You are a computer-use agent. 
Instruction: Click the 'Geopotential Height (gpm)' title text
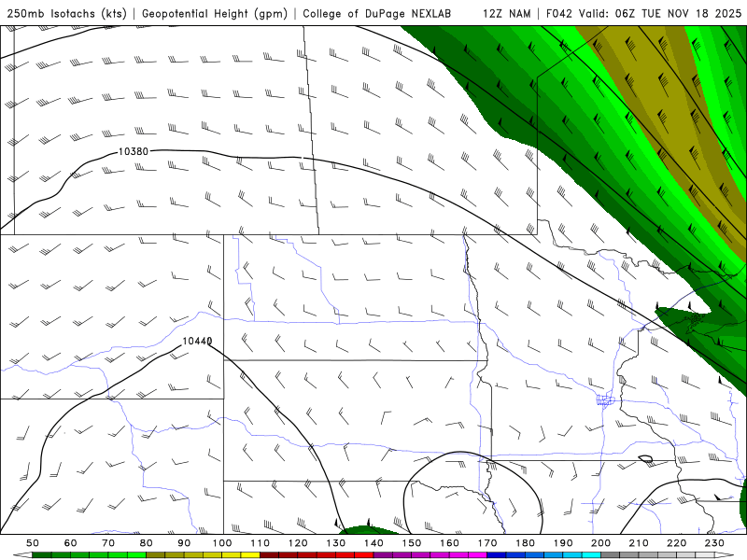point(215,13)
